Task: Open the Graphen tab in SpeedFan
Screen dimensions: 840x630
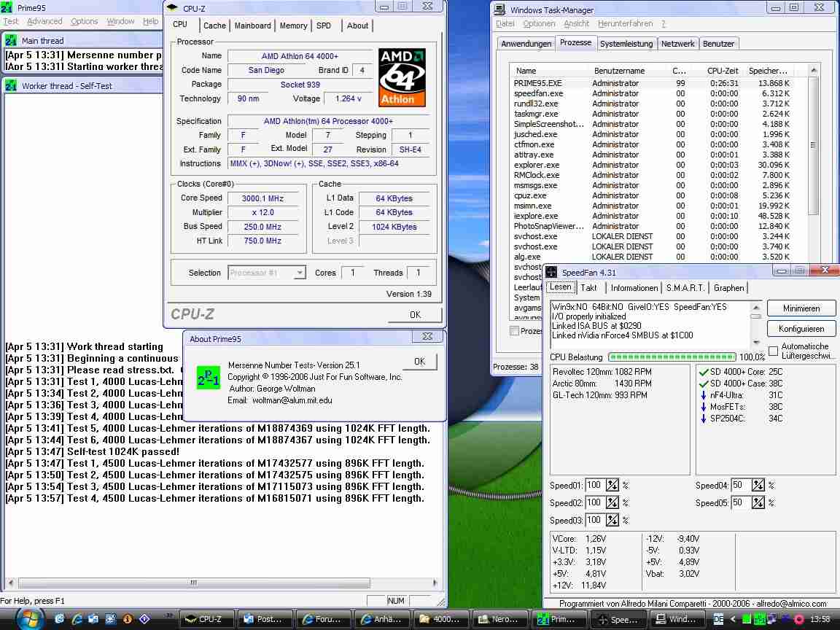Action: click(728, 288)
